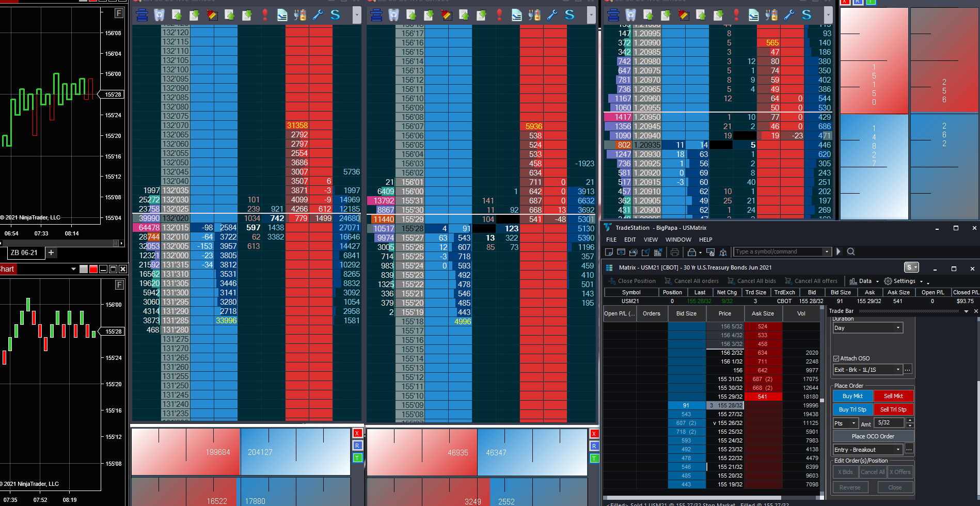Image resolution: width=980 pixels, height=506 pixels.
Task: Click paint brush icon in right 1.20935 ladder toolbar
Action: [x=684, y=15]
